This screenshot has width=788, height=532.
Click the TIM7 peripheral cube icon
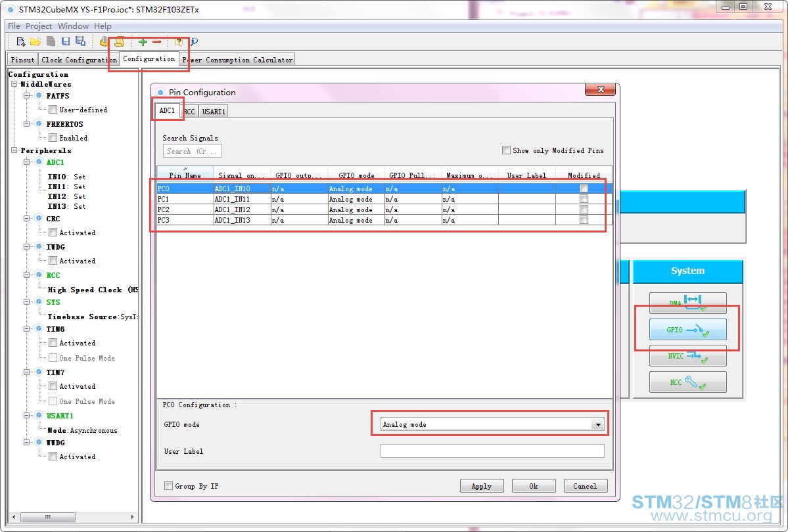coord(39,372)
